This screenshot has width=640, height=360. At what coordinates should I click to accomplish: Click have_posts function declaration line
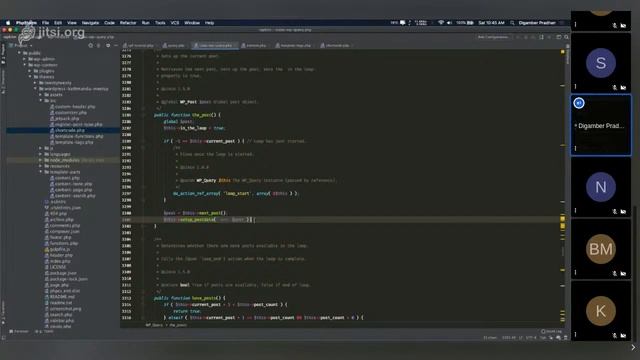(x=189, y=298)
